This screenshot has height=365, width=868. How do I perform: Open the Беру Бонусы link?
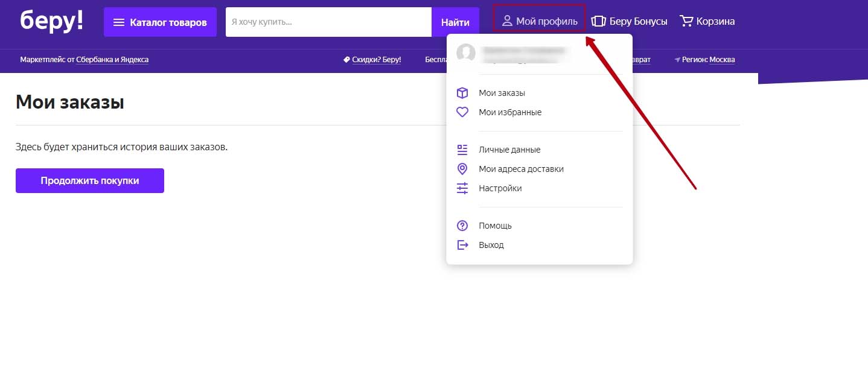click(x=629, y=21)
